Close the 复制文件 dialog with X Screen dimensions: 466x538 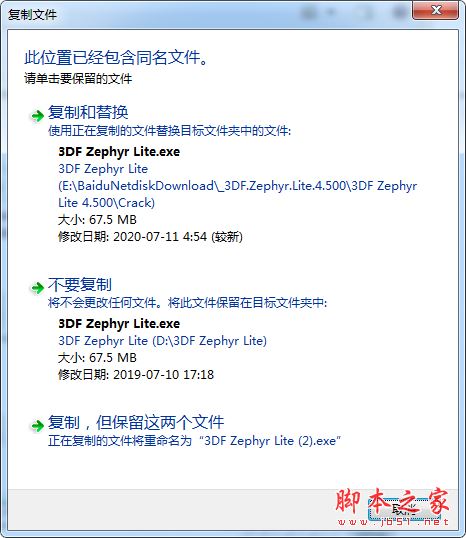tap(436, 10)
